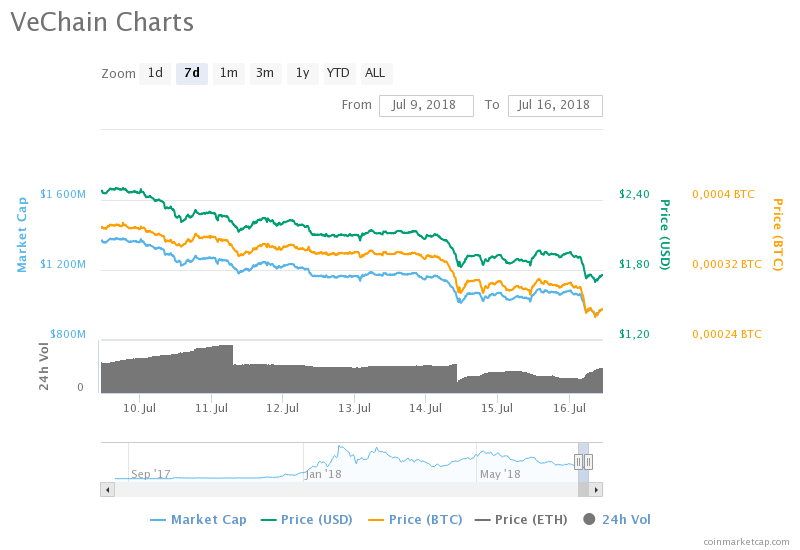Click the Sep '17 navigator label

pyautogui.click(x=151, y=474)
